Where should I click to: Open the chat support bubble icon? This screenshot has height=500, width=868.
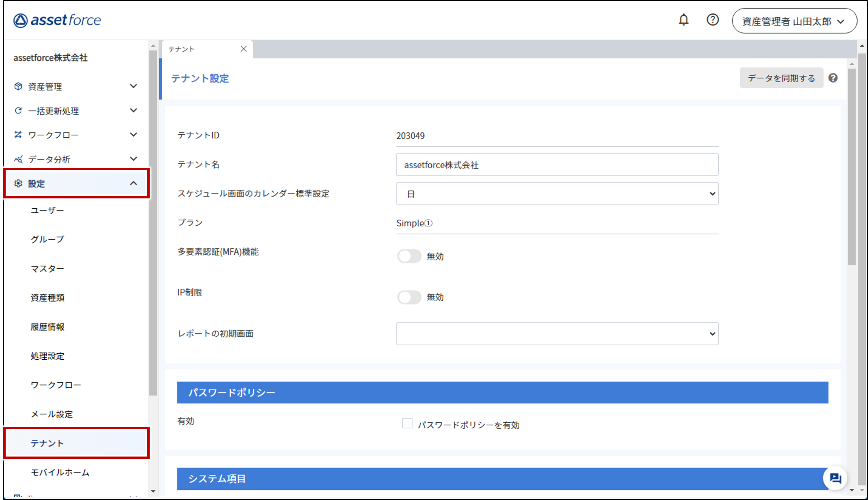pyautogui.click(x=835, y=478)
